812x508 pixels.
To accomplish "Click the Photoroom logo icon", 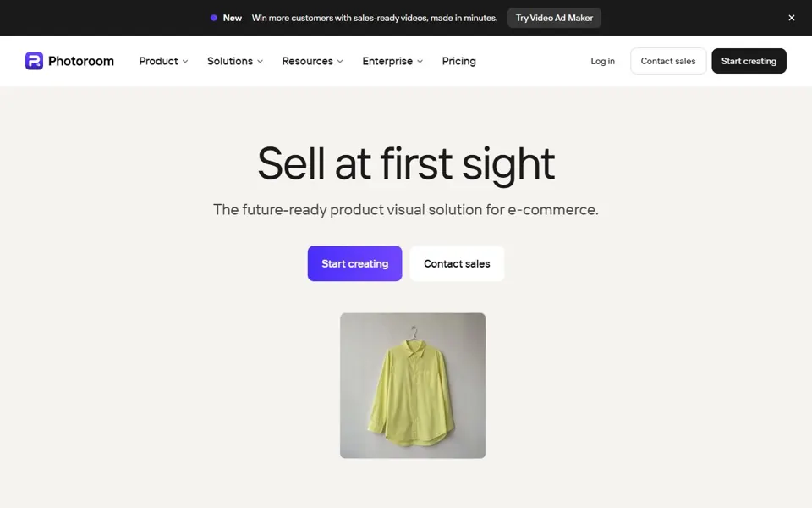I will click(x=34, y=61).
